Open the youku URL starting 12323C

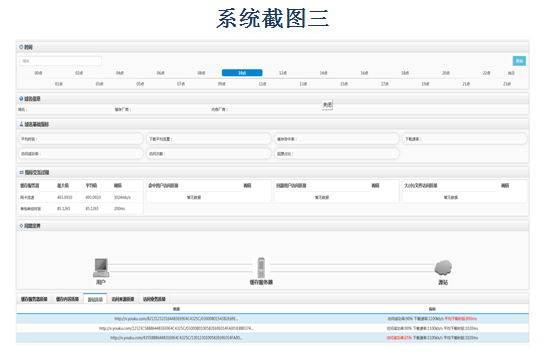tap(176, 328)
